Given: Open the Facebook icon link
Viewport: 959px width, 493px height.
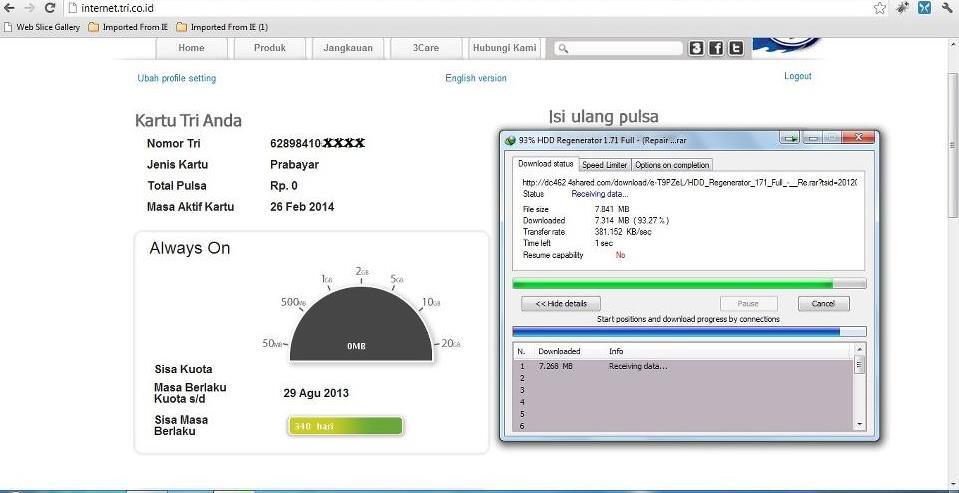Looking at the screenshot, I should (716, 48).
